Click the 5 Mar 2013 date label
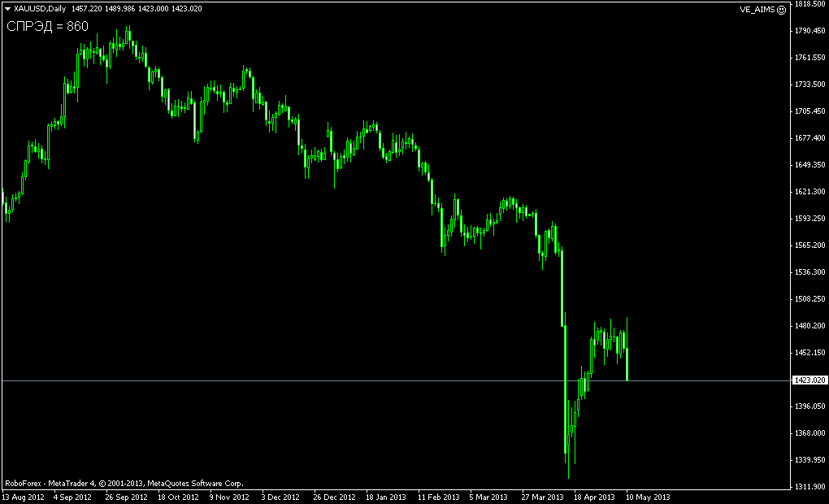 [x=488, y=497]
